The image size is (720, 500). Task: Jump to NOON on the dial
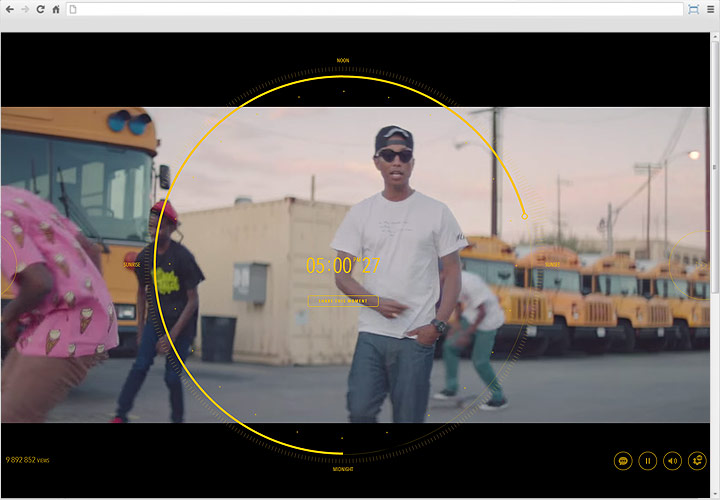tap(343, 60)
